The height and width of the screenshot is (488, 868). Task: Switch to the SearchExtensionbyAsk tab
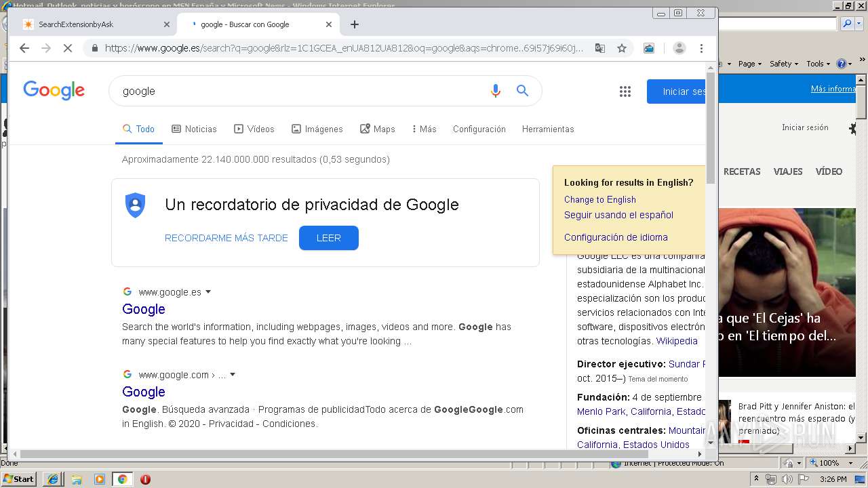(x=95, y=24)
